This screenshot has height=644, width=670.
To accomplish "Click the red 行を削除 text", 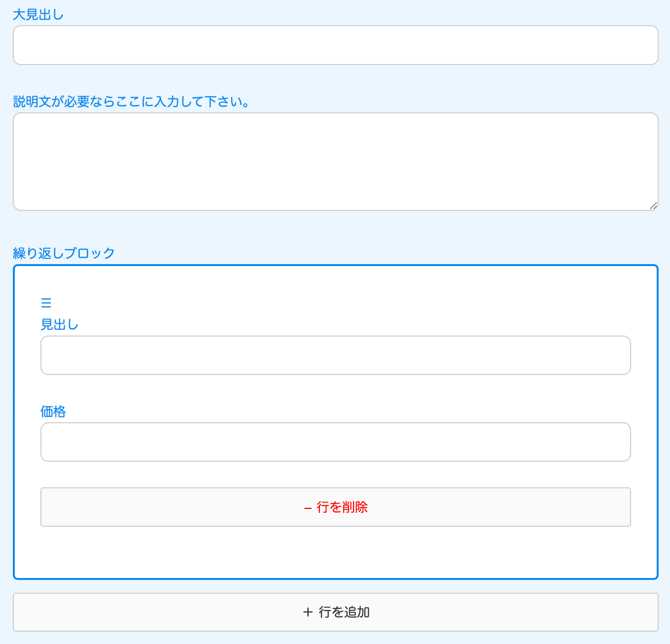I will pyautogui.click(x=342, y=507).
